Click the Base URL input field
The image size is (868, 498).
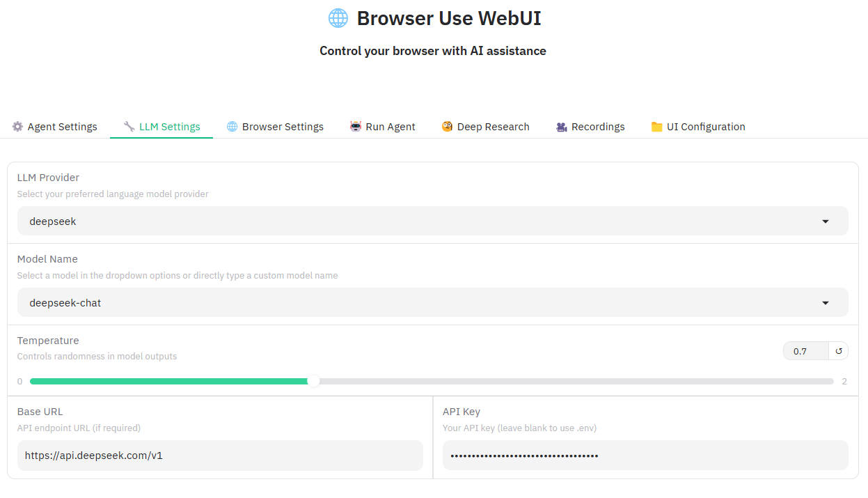pyautogui.click(x=220, y=456)
